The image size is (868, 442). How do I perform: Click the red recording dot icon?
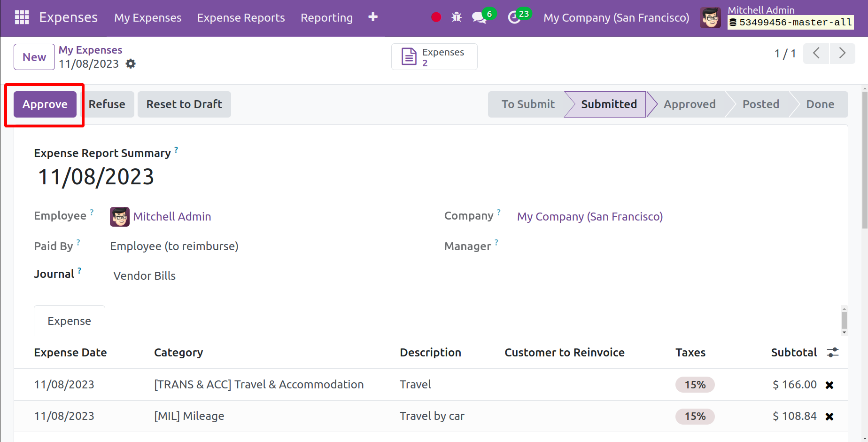click(436, 17)
